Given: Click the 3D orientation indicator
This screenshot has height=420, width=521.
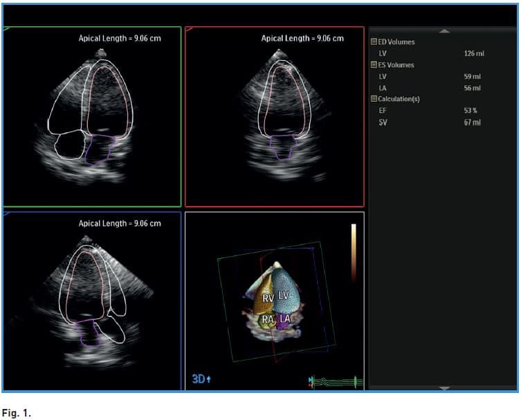Looking at the screenshot, I should [x=201, y=379].
